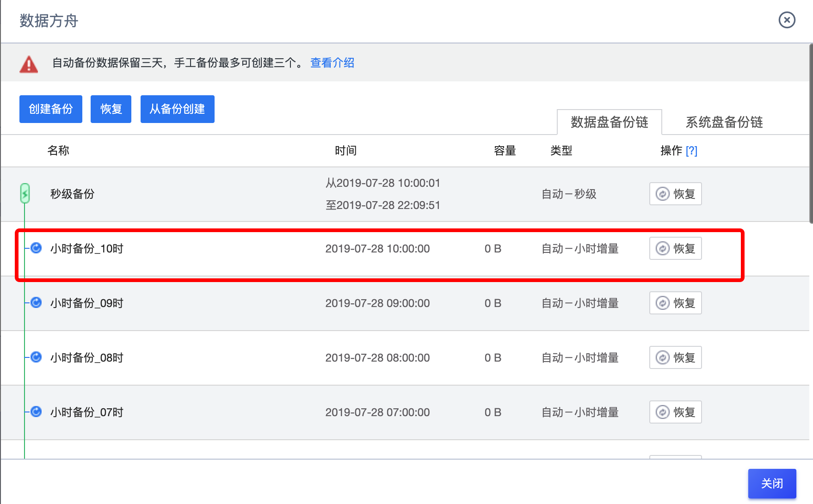This screenshot has height=504, width=813.
Task: Click the green 秒级备份 lightning icon
Action: [25, 193]
